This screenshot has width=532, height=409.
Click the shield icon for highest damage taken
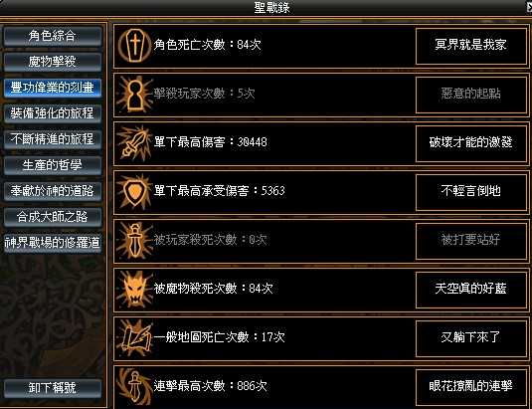click(134, 192)
